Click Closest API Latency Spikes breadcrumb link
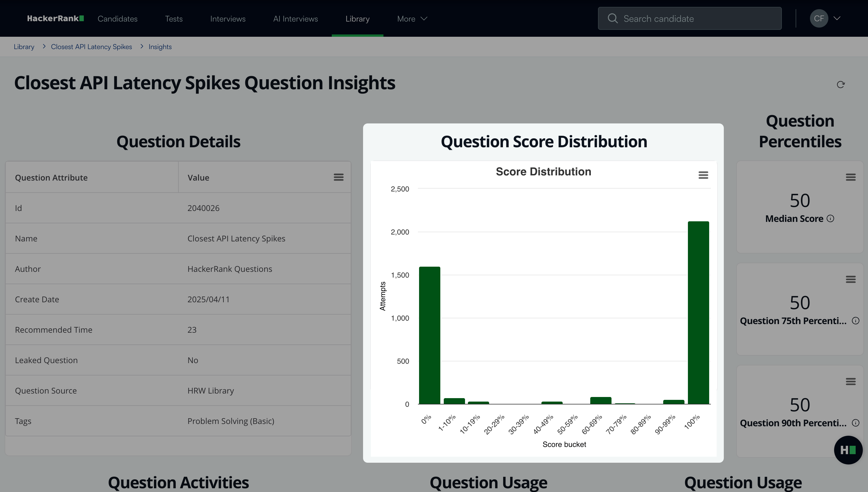This screenshot has width=868, height=492. 91,47
